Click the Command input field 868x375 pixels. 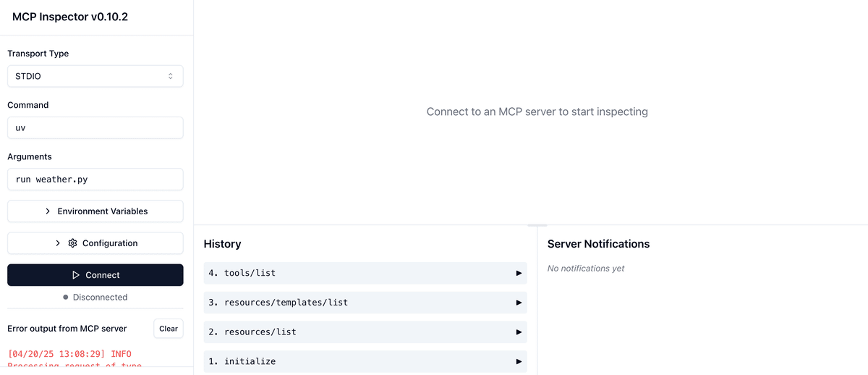click(x=95, y=128)
